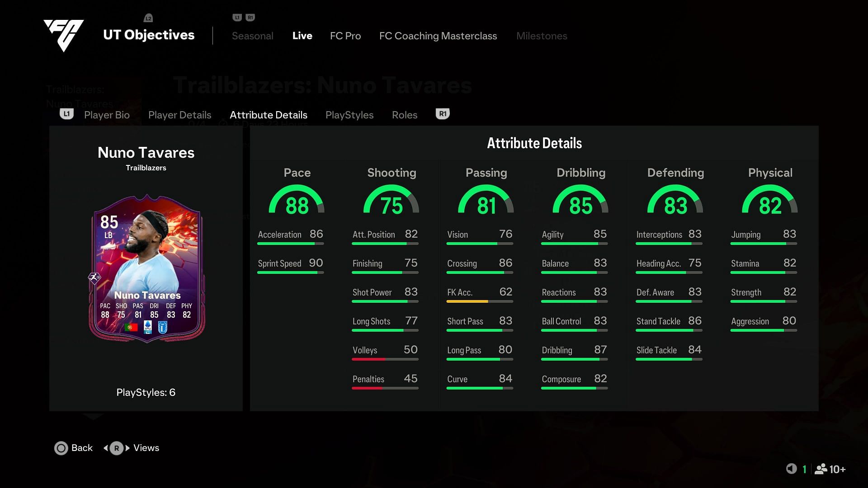
Task: Select the Player Details tab
Action: (179, 114)
